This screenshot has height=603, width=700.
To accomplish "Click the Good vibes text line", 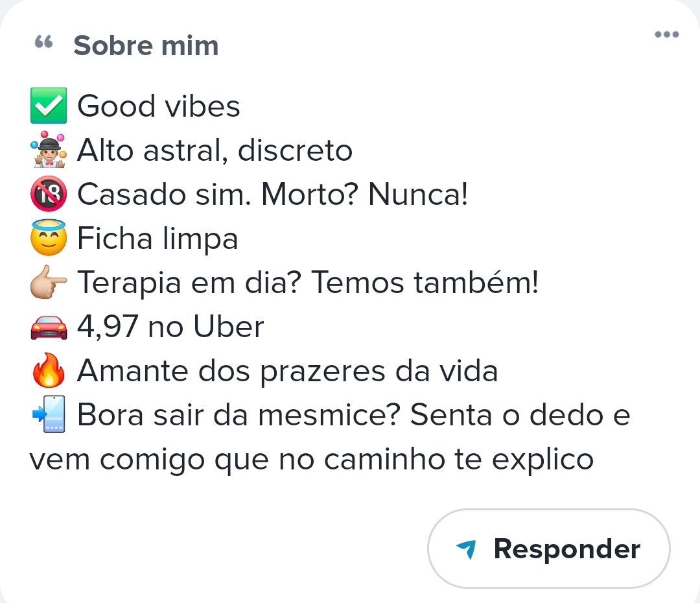I will tap(159, 106).
